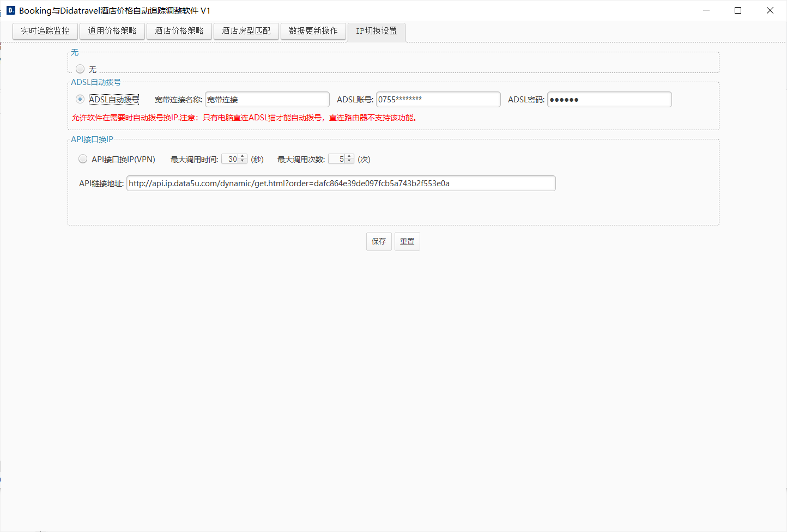Click the API链接地址 URL field
The image size is (787, 532).
tap(341, 184)
